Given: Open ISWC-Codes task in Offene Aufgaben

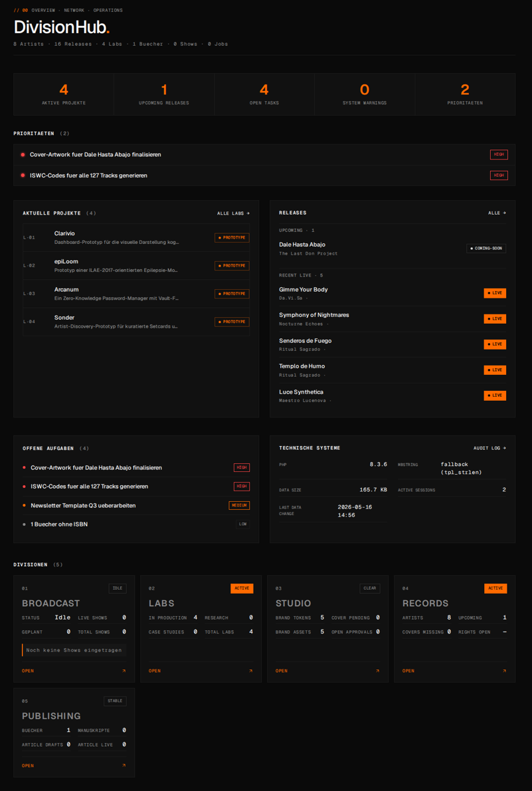Looking at the screenshot, I should [x=136, y=487].
